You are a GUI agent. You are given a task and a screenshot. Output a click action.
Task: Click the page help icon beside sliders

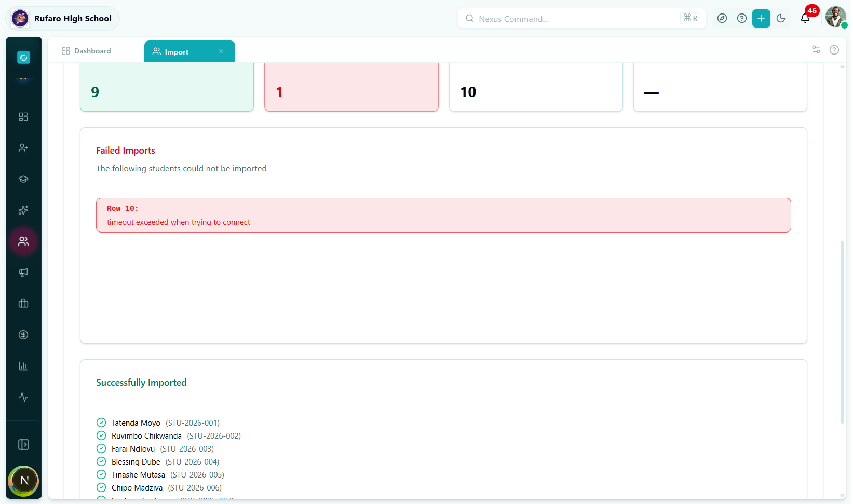[834, 50]
